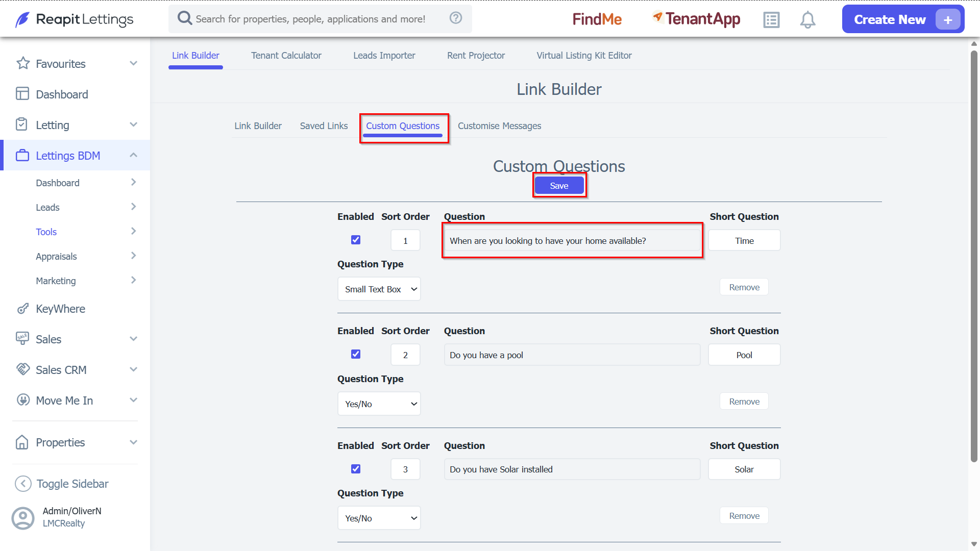The height and width of the screenshot is (551, 980).
Task: Collapse the Lettings BDM section chevron
Action: pyautogui.click(x=133, y=155)
